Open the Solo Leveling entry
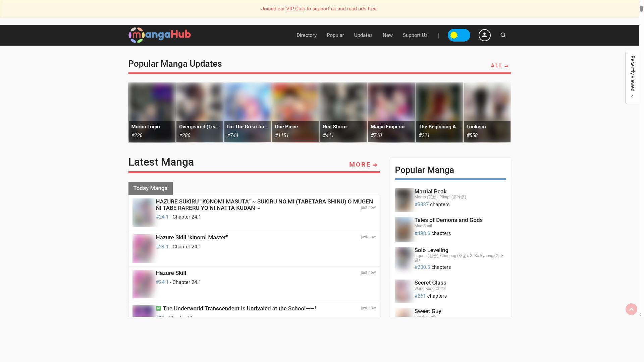 [x=431, y=250]
